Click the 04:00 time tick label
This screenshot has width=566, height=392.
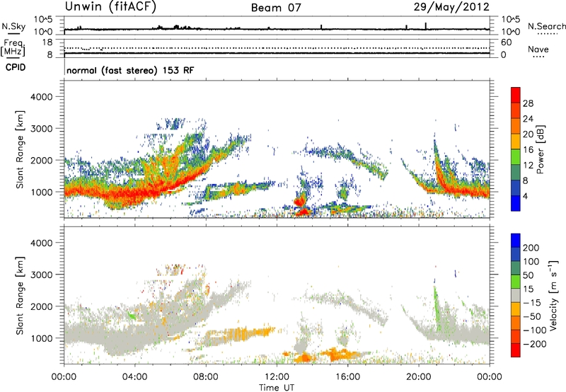(135, 377)
